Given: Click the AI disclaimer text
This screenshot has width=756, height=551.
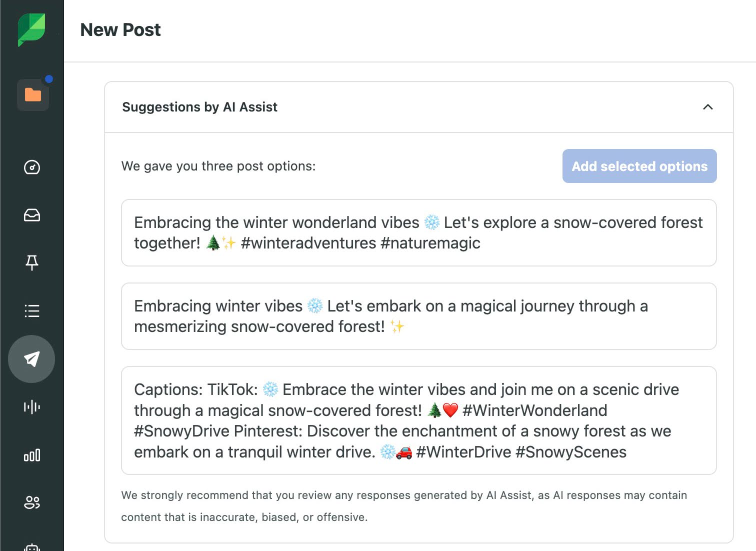Looking at the screenshot, I should (404, 506).
